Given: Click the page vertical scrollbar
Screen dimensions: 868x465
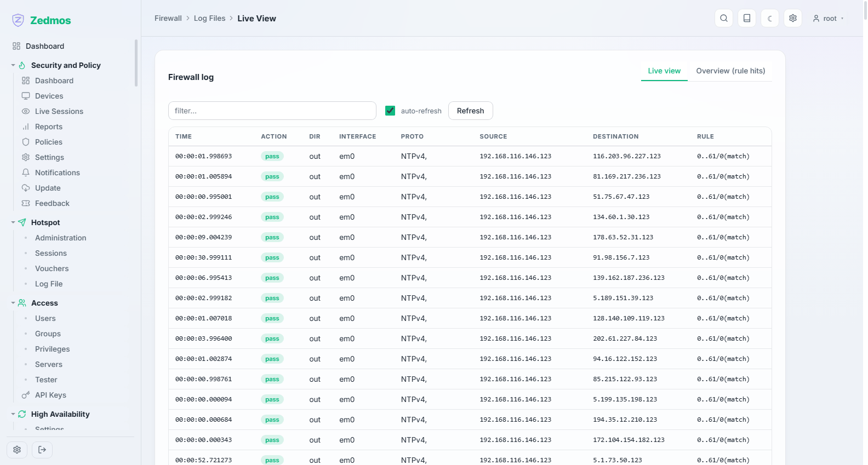Looking at the screenshot, I should (865, 11).
